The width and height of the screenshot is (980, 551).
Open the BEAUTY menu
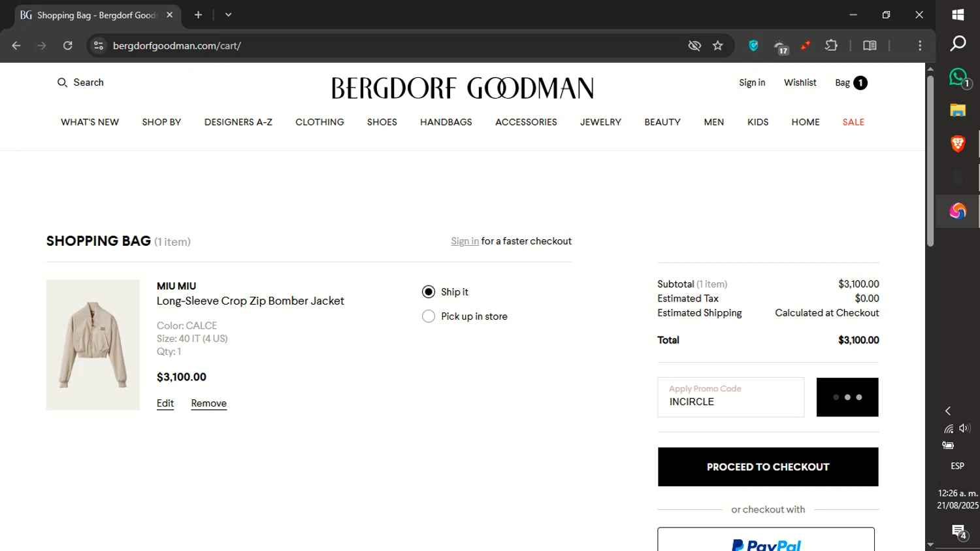pos(662,122)
